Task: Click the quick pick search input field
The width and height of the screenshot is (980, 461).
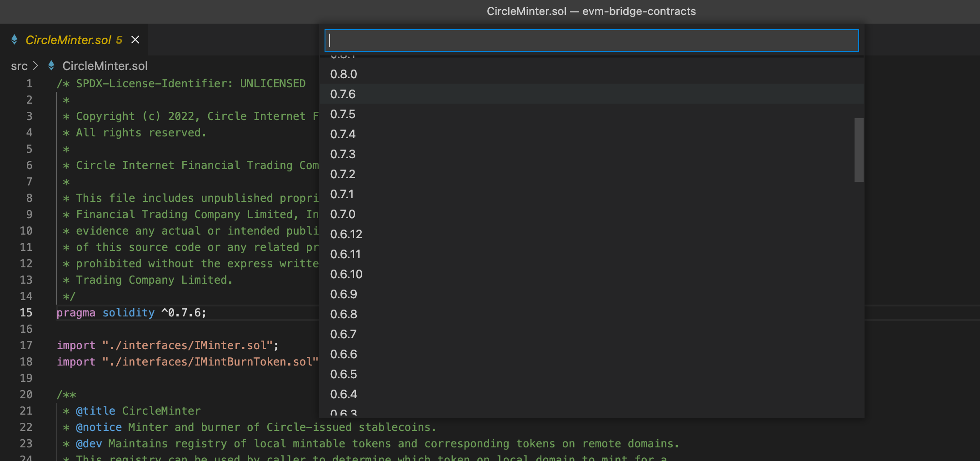Action: (591, 40)
